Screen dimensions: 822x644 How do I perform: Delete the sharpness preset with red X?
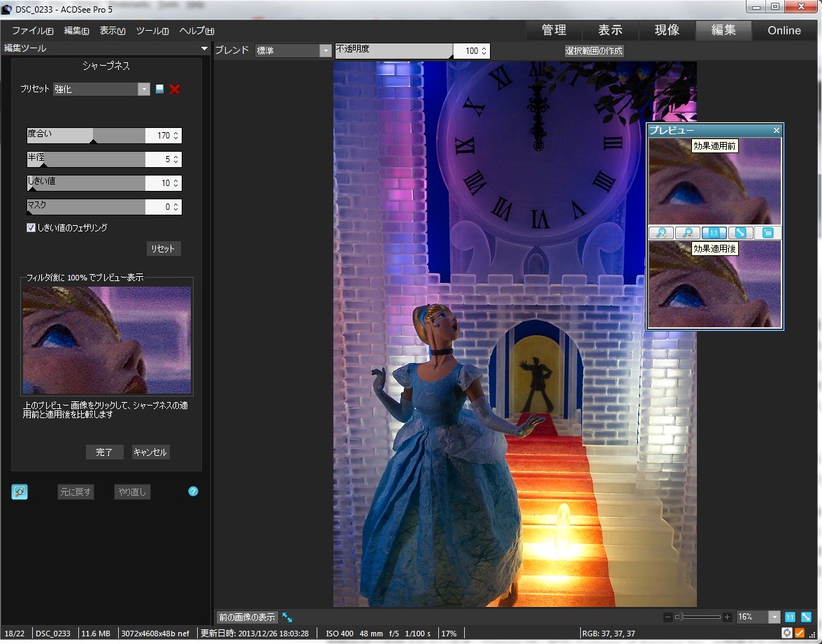click(x=175, y=90)
